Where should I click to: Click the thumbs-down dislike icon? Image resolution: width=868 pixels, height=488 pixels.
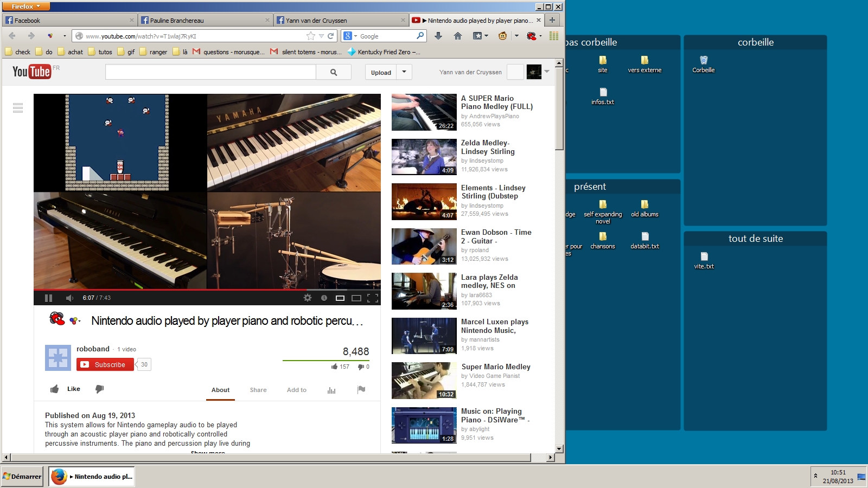pyautogui.click(x=99, y=389)
